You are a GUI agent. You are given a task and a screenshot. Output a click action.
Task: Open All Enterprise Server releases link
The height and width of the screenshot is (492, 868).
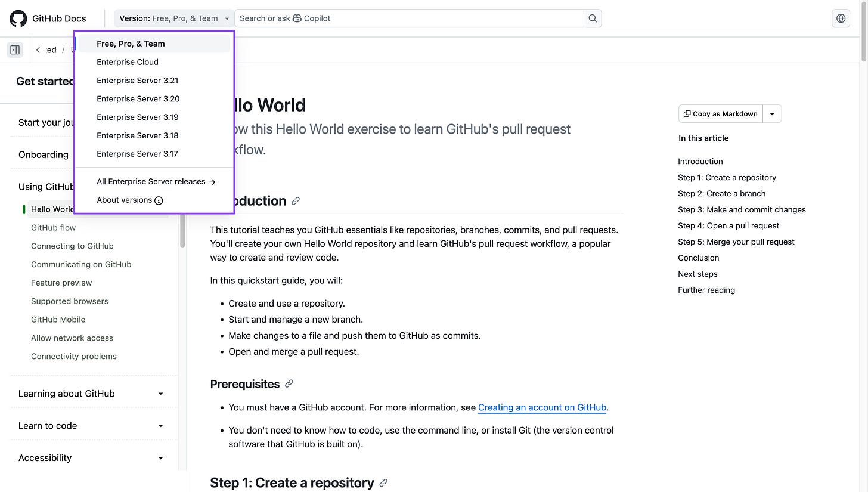tap(156, 181)
